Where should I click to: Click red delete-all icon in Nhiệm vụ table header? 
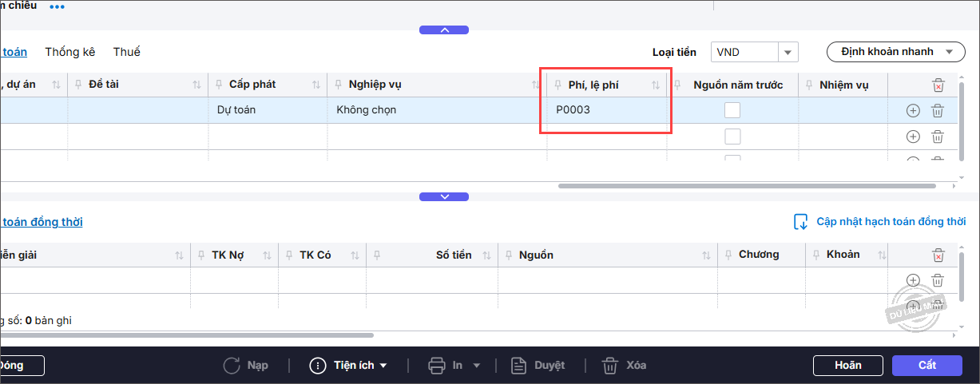click(x=938, y=85)
